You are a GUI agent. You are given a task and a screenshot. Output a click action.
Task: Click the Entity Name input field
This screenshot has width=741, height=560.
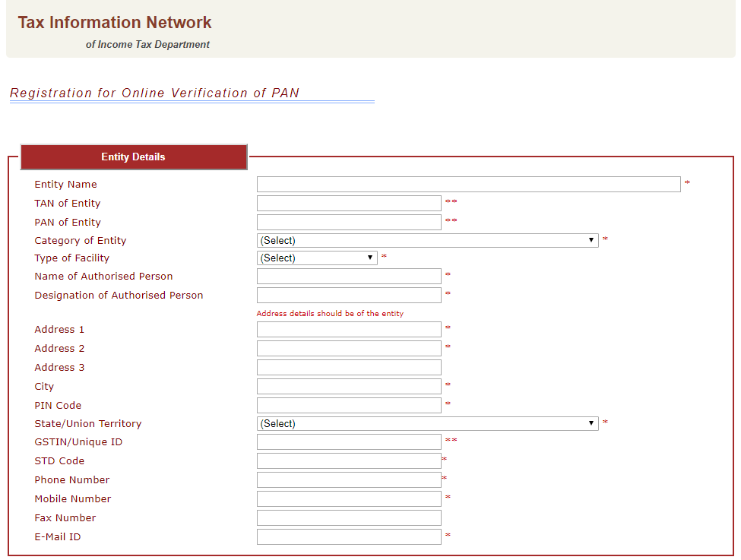point(468,185)
